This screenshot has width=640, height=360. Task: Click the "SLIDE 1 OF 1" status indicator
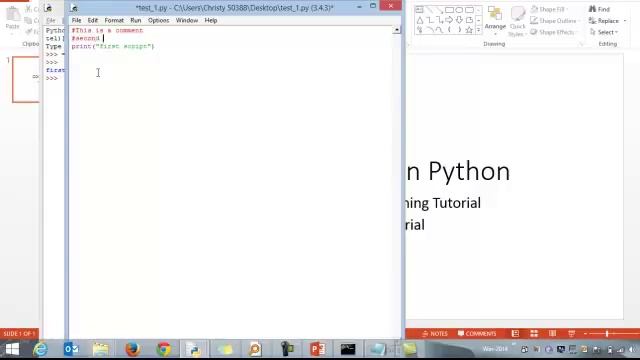click(19, 334)
